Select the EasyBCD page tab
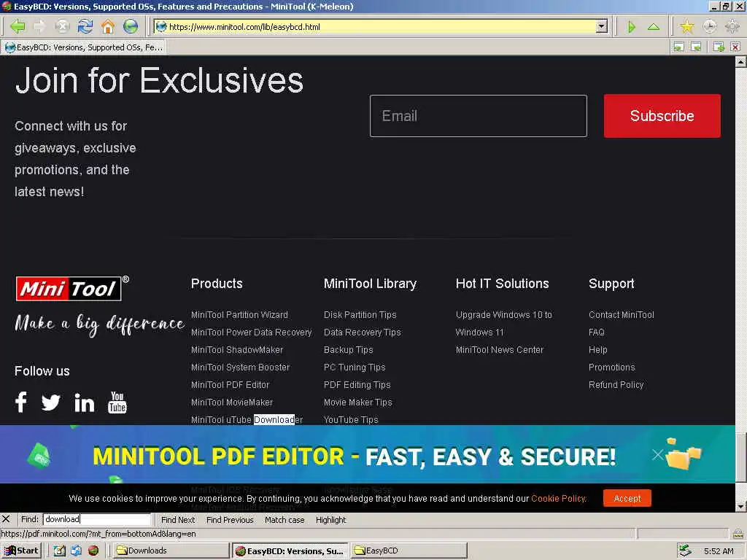The image size is (747, 560). pos(84,47)
